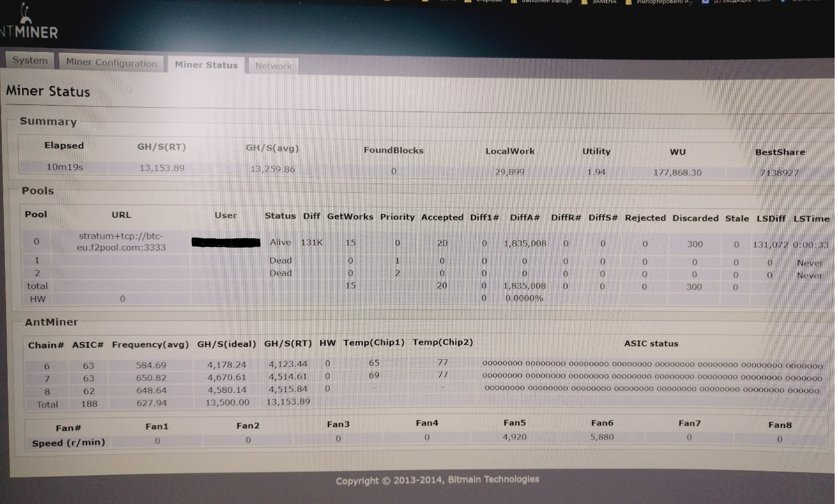
Task: Click the ASIC status column header
Action: [x=651, y=343]
